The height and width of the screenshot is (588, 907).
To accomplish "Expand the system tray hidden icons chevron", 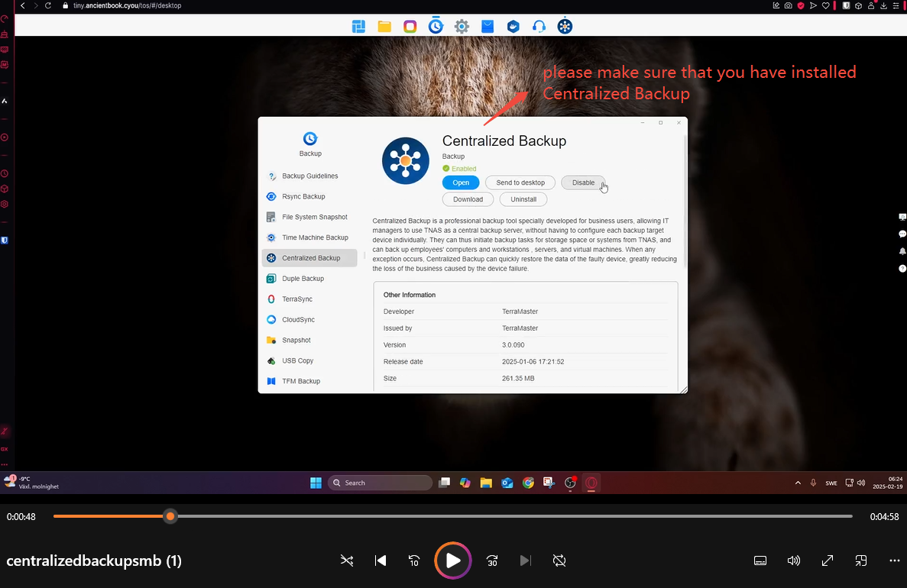I will point(798,483).
